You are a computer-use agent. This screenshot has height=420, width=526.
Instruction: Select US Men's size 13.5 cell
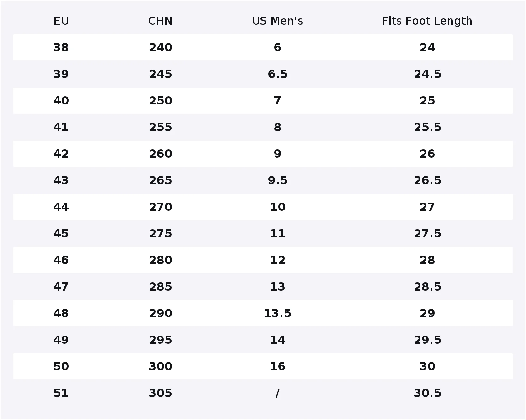[x=277, y=313]
